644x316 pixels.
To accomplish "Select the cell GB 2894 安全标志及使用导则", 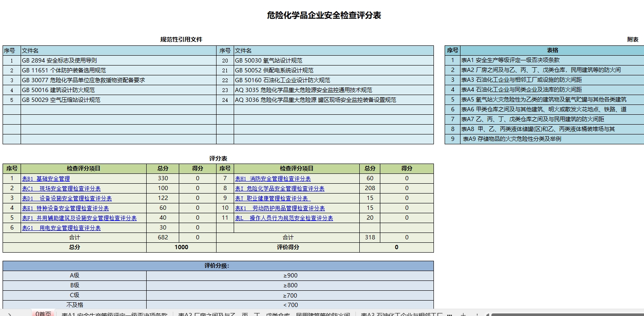I will 118,60.
